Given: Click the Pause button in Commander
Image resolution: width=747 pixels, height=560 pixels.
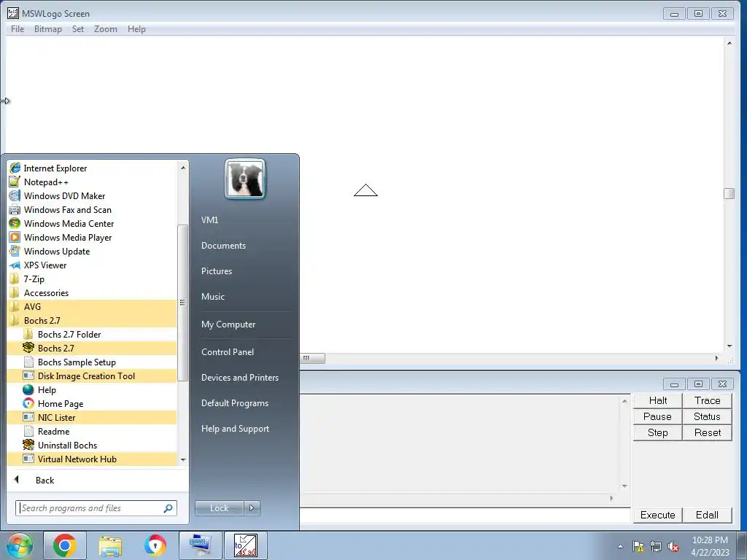Looking at the screenshot, I should click(x=658, y=416).
